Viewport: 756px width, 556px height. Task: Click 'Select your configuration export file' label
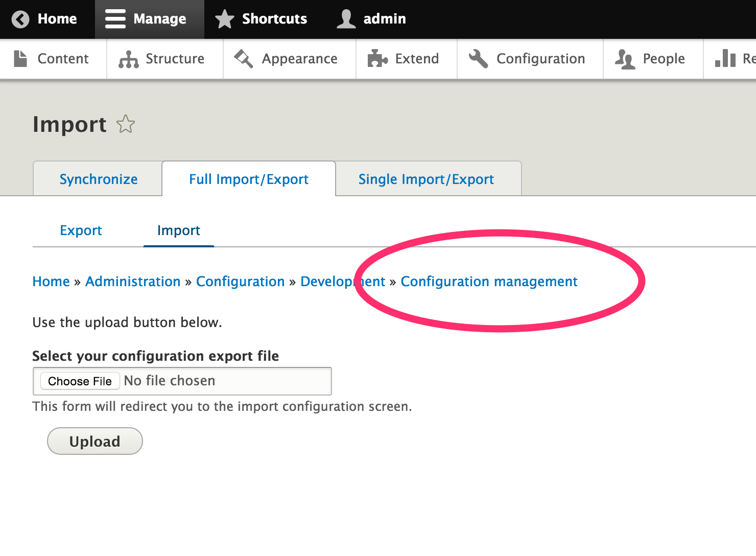(156, 356)
